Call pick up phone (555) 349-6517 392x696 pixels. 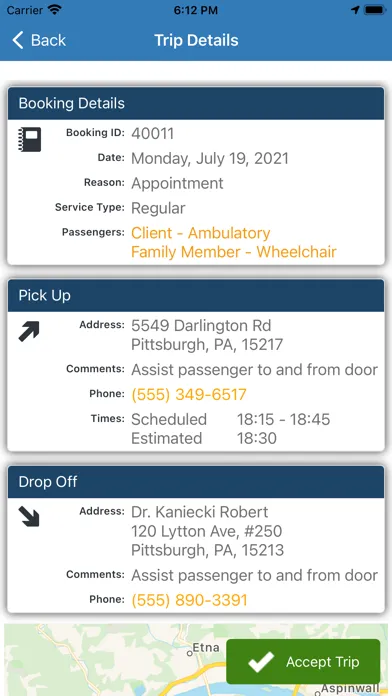coord(189,394)
